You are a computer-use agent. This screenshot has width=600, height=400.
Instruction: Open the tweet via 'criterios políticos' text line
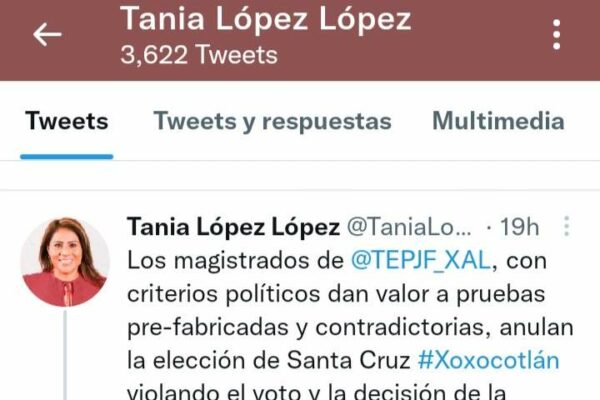point(336,294)
